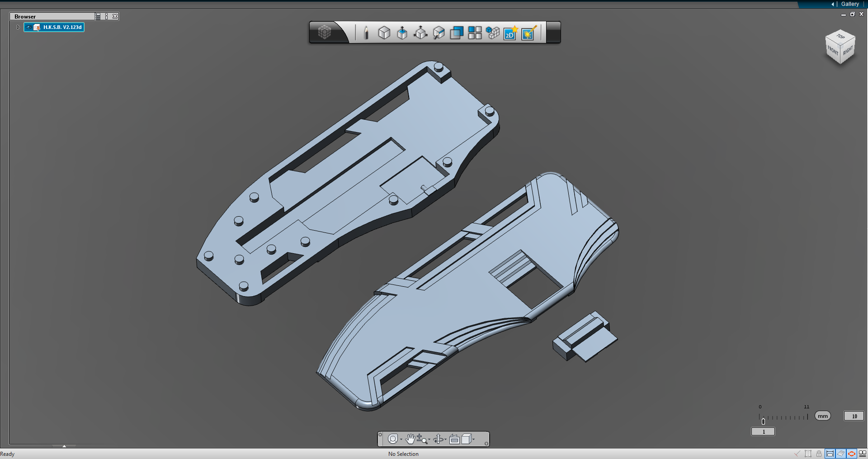The height and width of the screenshot is (459, 868).
Task: Open the Combine overlapping squares tool
Action: tap(457, 33)
